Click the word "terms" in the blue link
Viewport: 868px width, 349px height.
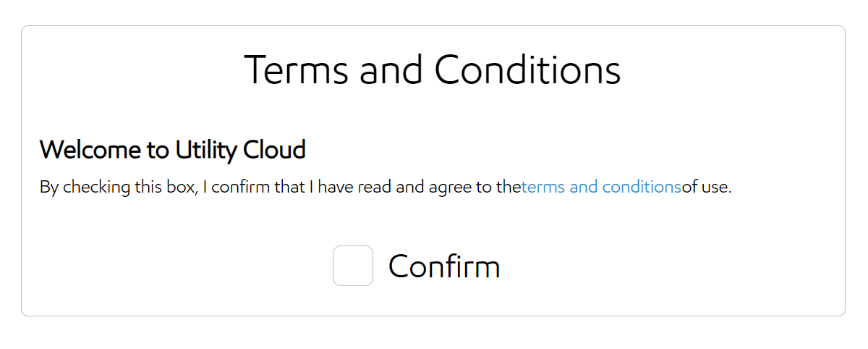point(543,188)
